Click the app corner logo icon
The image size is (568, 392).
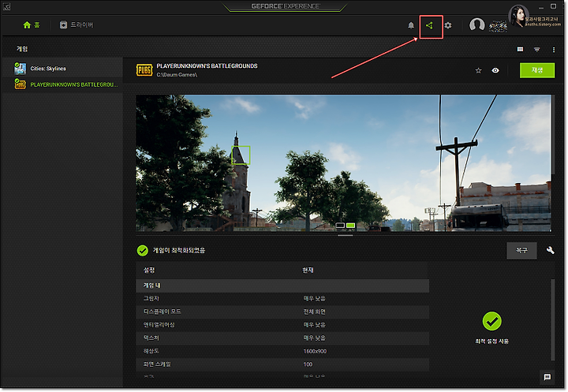(x=6, y=6)
